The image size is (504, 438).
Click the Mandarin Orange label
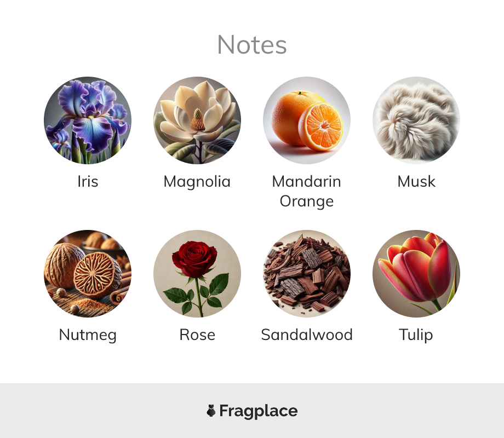[x=307, y=192]
